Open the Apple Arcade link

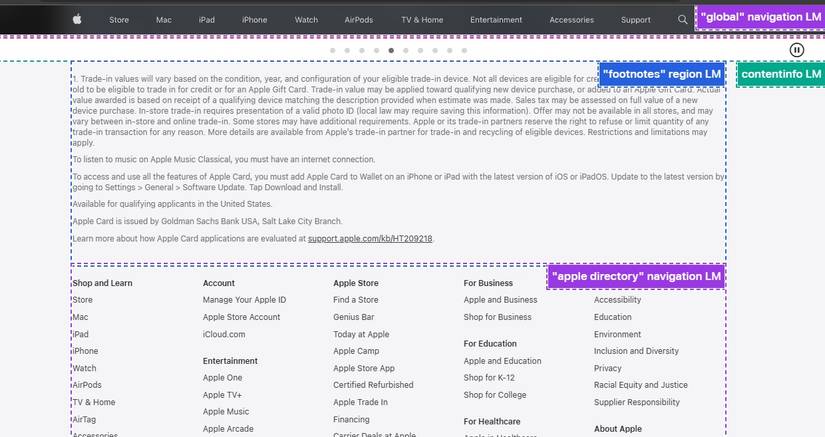tap(228, 429)
